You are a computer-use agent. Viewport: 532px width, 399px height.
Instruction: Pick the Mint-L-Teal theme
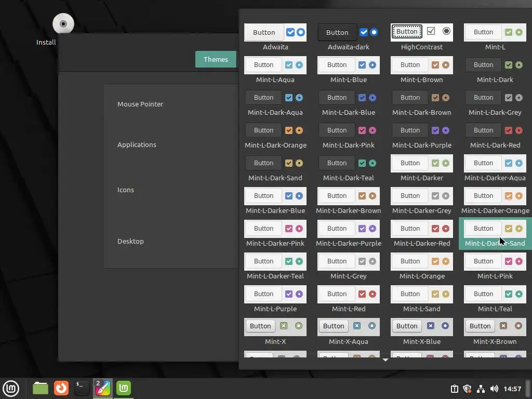tap(495, 299)
